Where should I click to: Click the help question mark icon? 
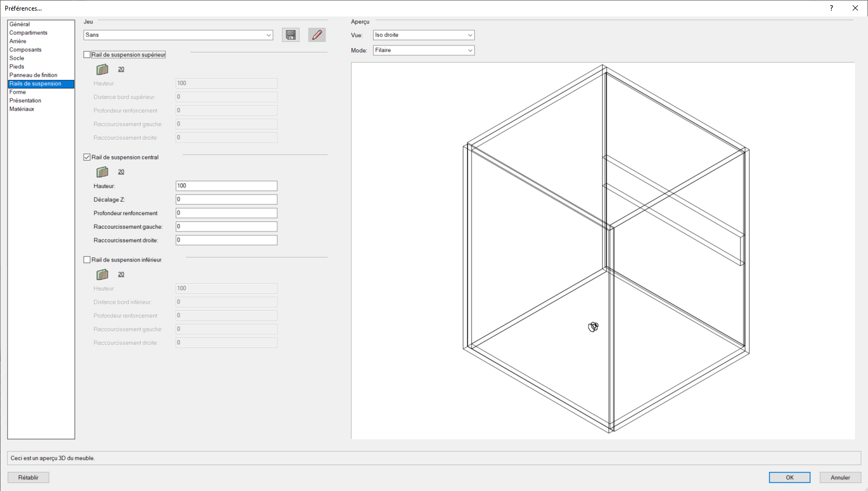pyautogui.click(x=830, y=8)
